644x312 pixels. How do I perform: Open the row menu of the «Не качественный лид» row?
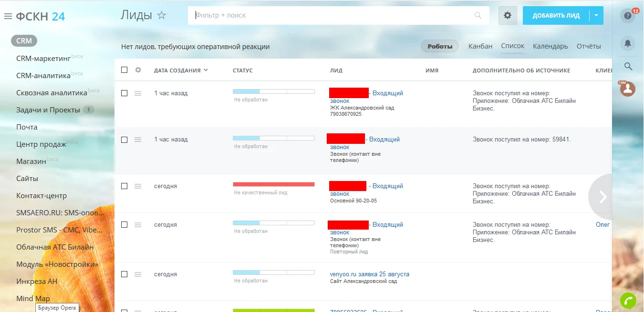138,186
